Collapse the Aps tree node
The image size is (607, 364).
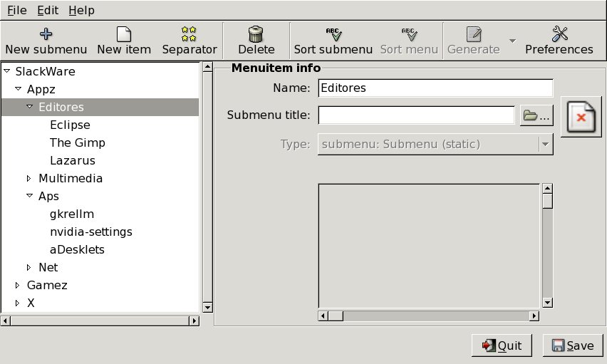click(x=30, y=196)
